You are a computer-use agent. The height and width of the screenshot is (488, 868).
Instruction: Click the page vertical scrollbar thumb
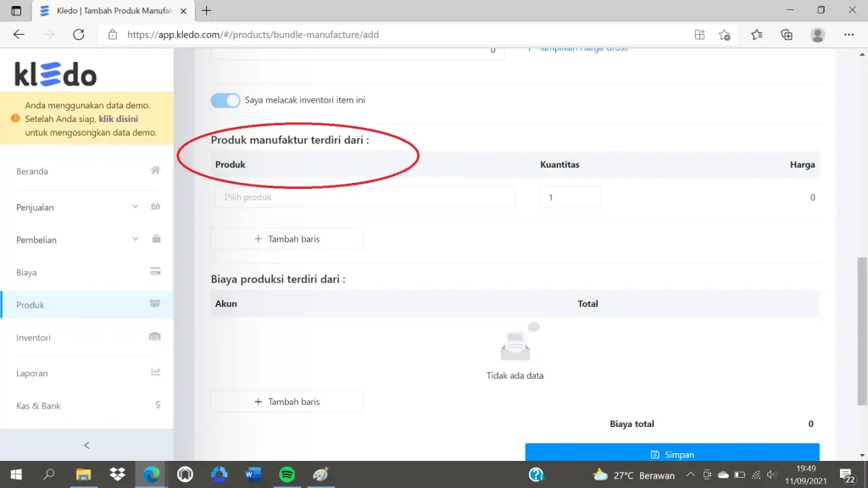click(x=862, y=331)
